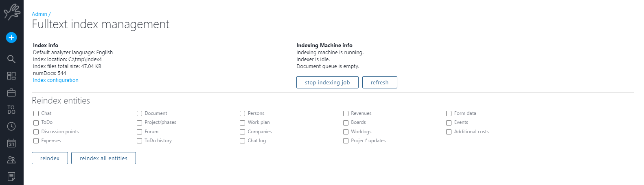
Task: Click the Admin breadcrumb link
Action: (39, 14)
